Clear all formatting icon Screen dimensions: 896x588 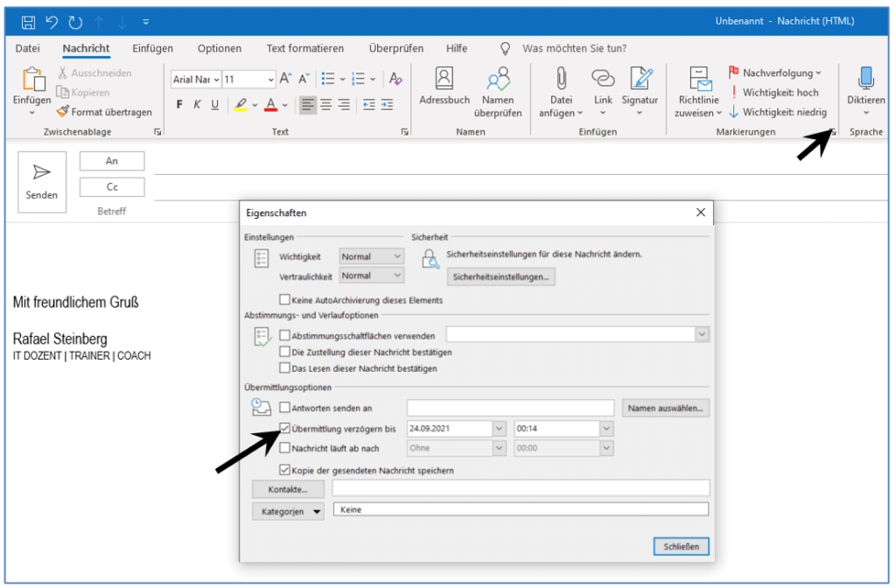click(395, 79)
